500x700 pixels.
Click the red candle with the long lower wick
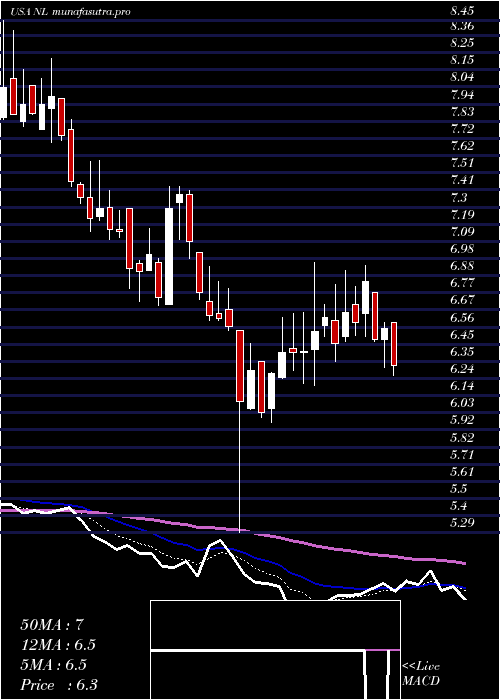pyautogui.click(x=240, y=366)
